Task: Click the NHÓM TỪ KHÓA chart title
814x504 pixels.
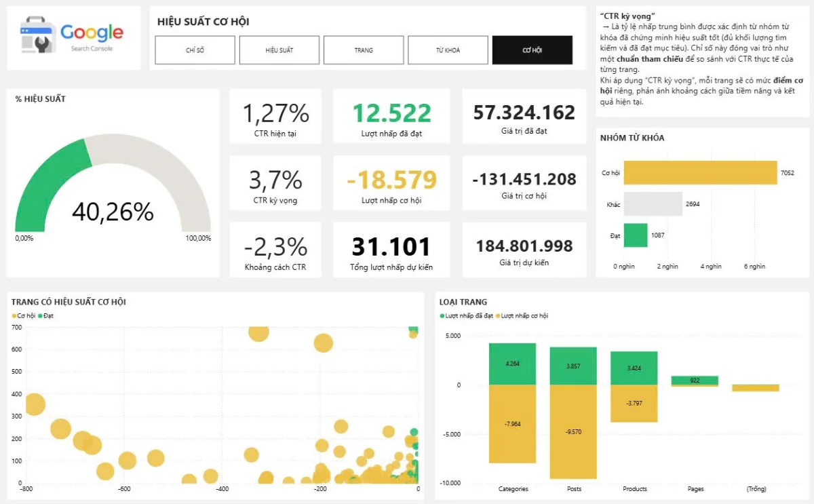Action: tap(632, 138)
